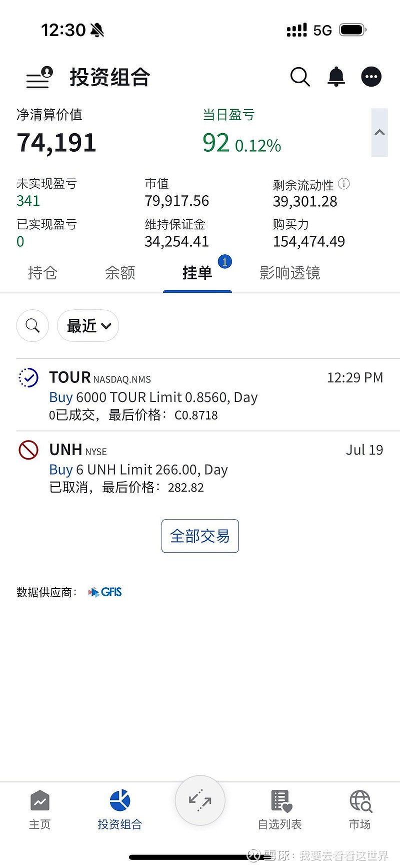
Task: Open notifications bell
Action: pyautogui.click(x=336, y=77)
